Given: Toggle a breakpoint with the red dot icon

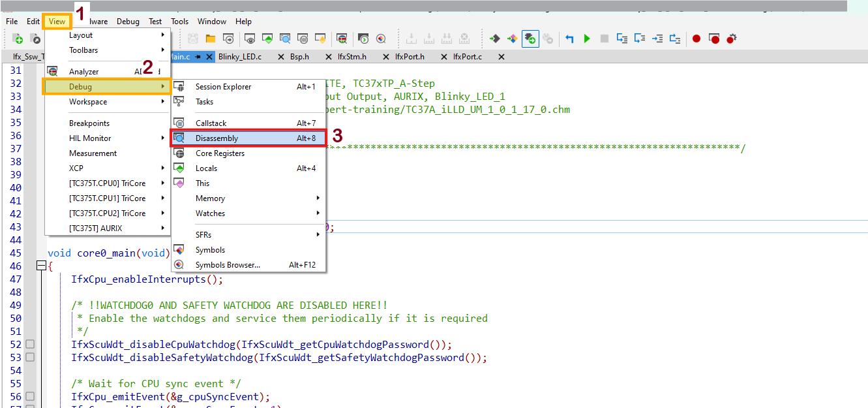Looking at the screenshot, I should click(x=696, y=39).
